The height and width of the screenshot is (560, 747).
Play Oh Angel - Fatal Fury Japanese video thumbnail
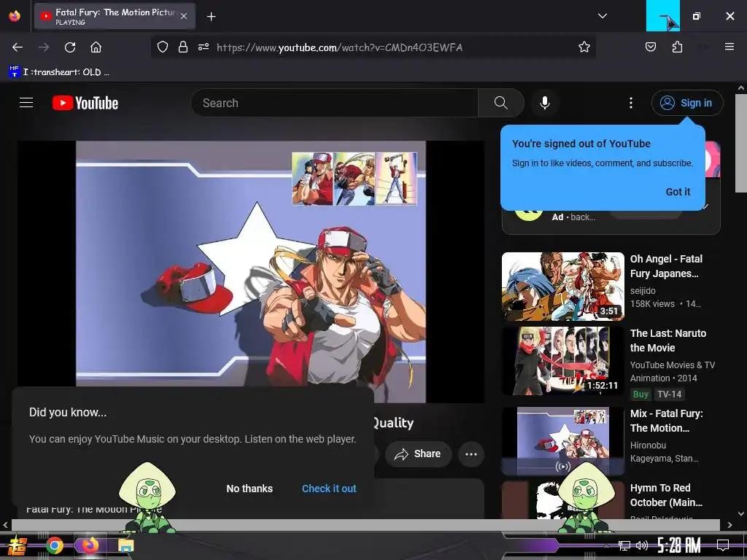(x=562, y=286)
